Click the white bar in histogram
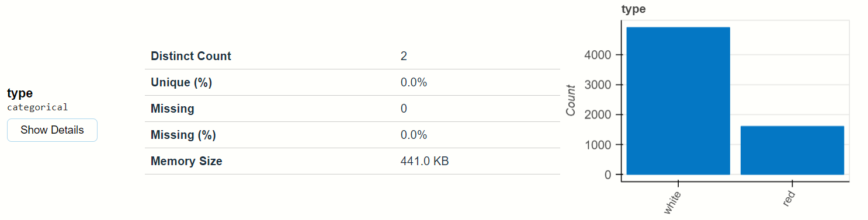Screen dimensions: 868x220 click(x=678, y=101)
